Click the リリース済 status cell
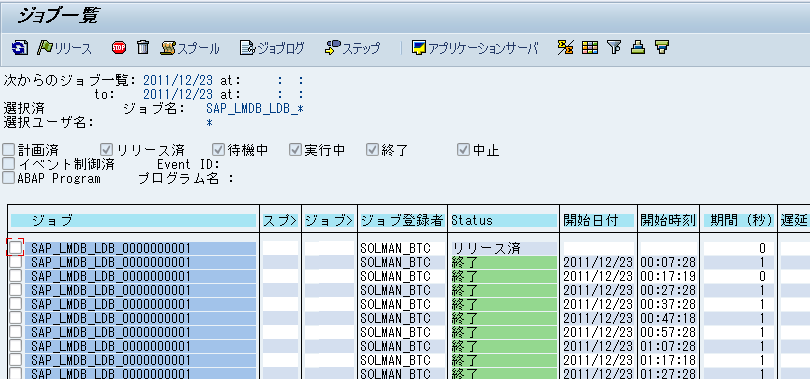 click(x=504, y=248)
